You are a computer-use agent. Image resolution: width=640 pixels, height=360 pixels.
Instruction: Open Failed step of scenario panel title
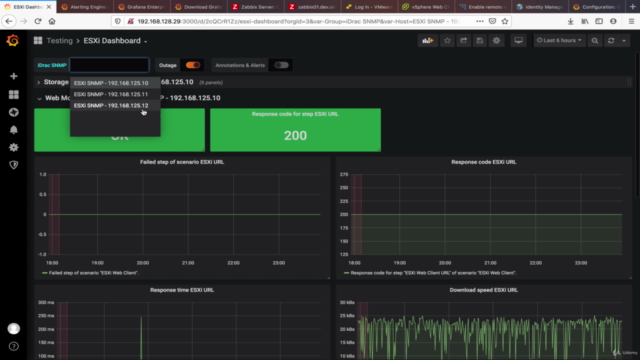click(182, 162)
